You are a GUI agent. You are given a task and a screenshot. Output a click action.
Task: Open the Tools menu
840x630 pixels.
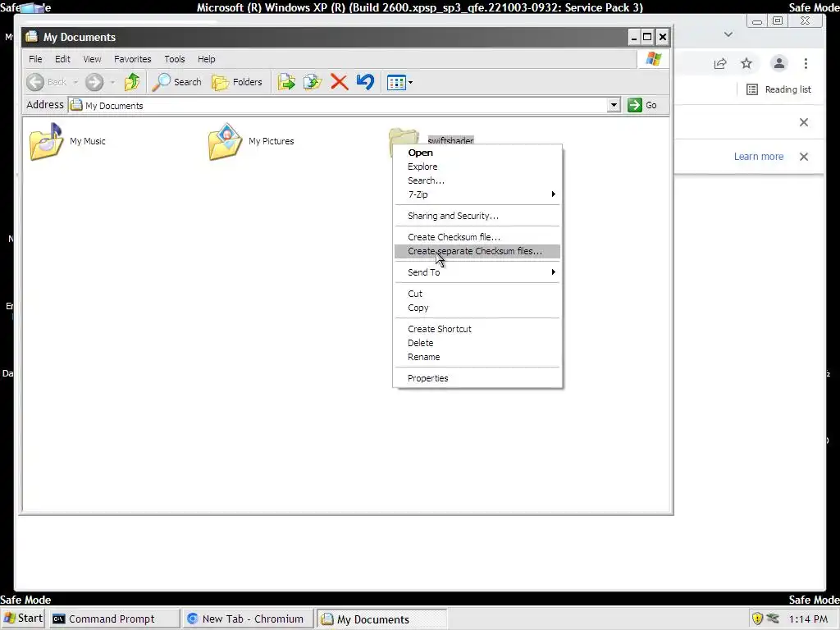click(174, 59)
